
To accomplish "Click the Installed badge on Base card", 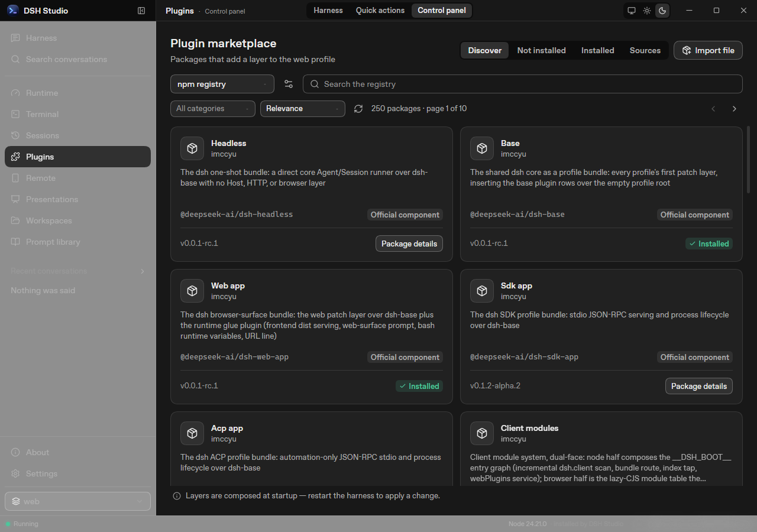I will pyautogui.click(x=709, y=244).
